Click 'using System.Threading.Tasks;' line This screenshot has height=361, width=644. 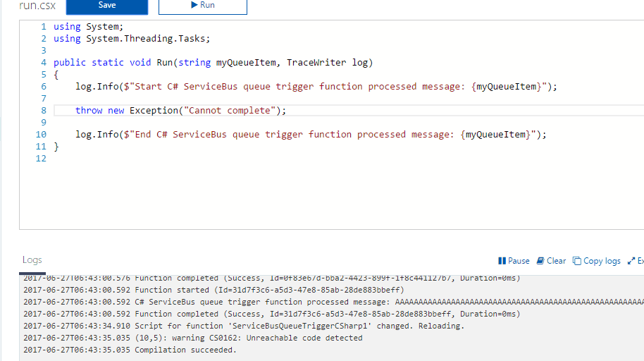point(132,39)
